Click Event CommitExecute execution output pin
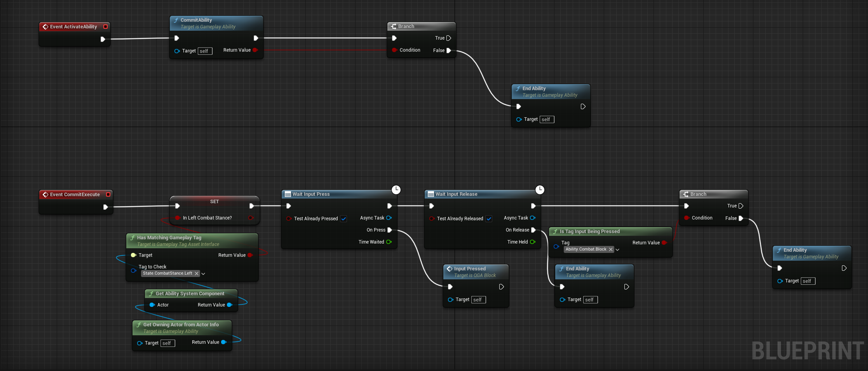This screenshot has height=371, width=868. pyautogui.click(x=105, y=207)
